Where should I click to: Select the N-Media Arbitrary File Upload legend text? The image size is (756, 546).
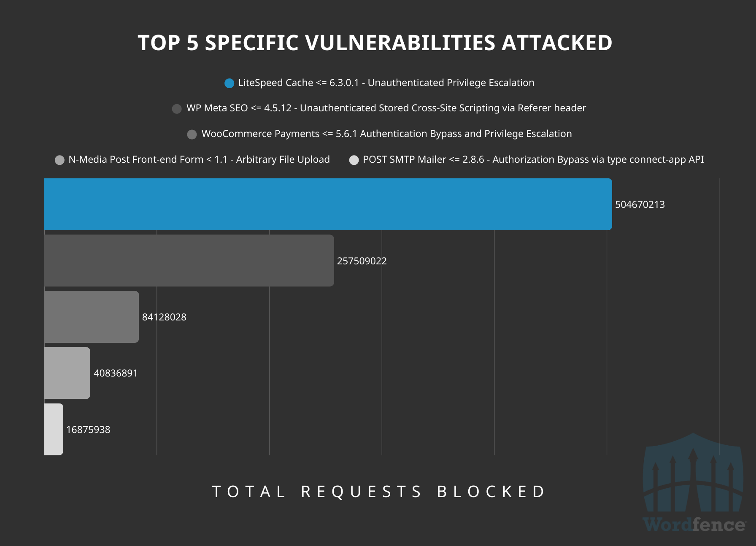coord(199,160)
